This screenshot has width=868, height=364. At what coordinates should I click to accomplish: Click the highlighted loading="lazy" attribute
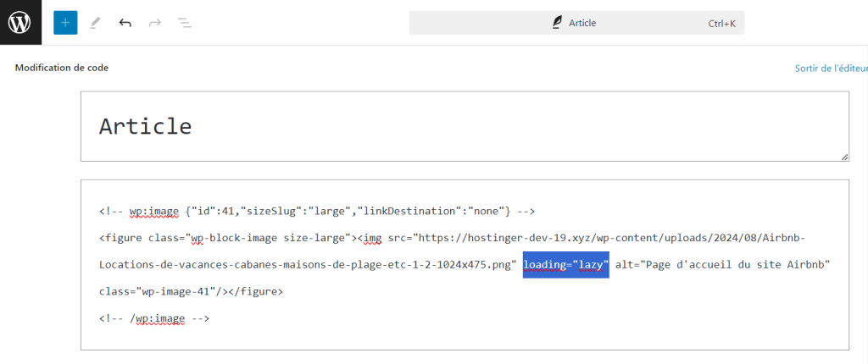(565, 265)
